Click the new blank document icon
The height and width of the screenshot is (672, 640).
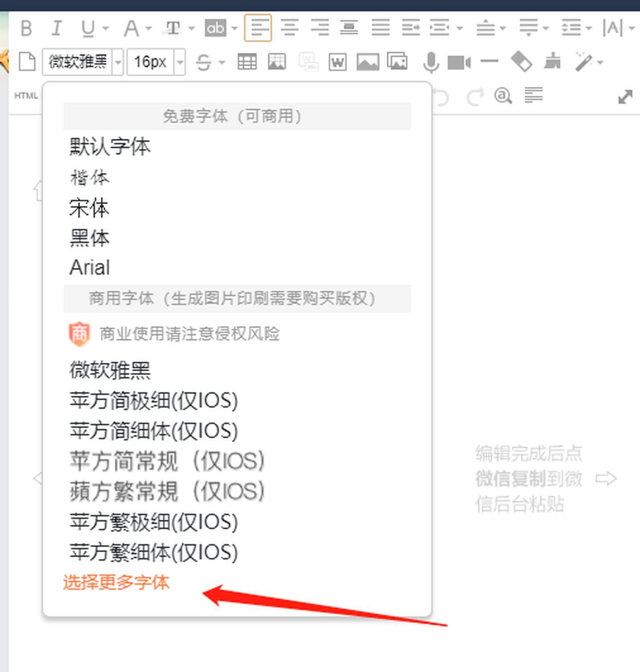click(x=27, y=62)
